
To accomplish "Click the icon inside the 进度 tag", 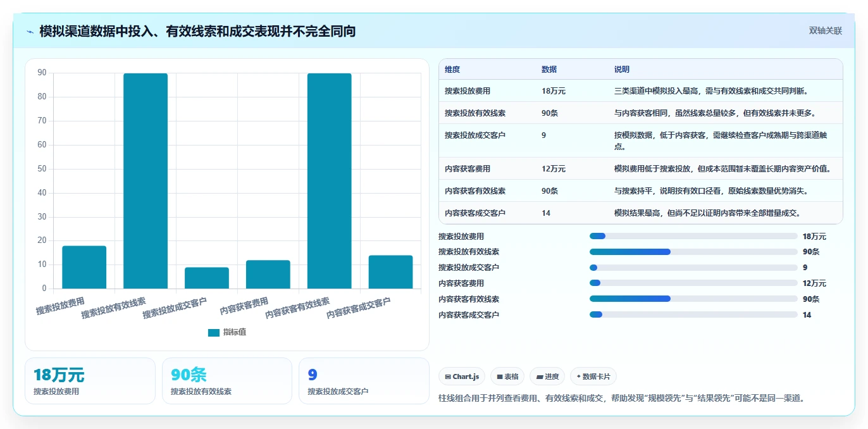I will click(540, 377).
